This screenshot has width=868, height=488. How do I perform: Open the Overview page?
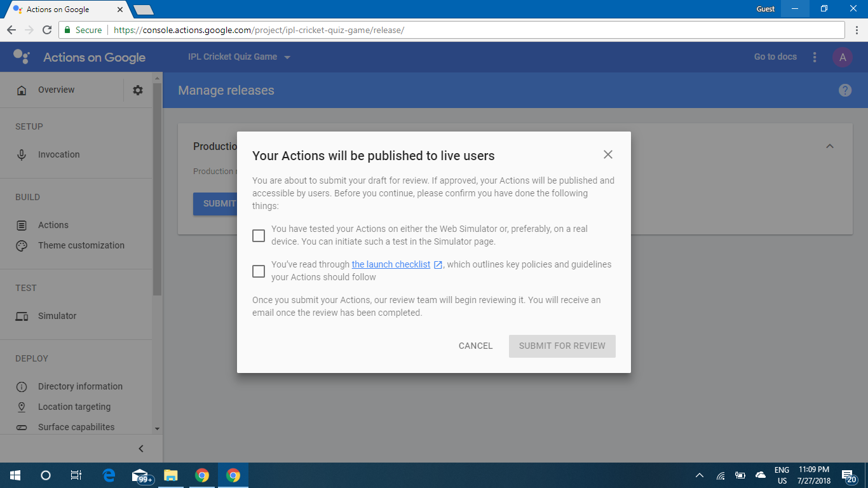pos(56,90)
